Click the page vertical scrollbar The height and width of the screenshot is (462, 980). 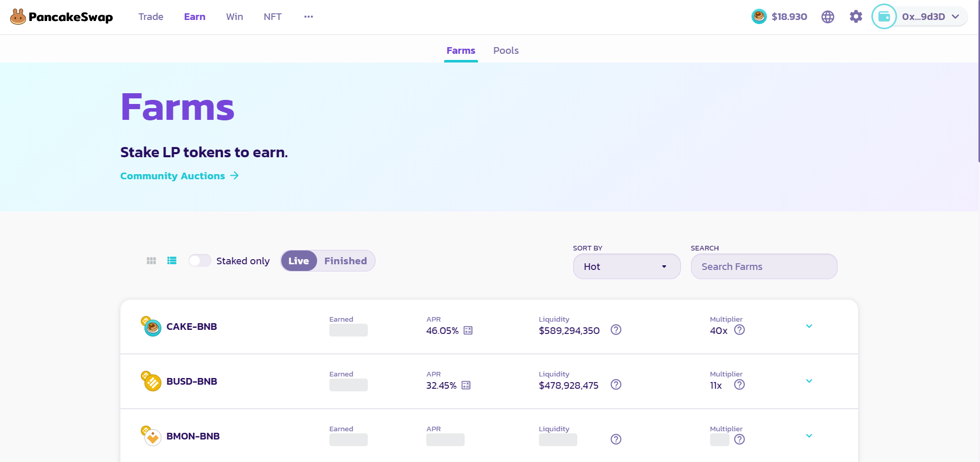(x=978, y=82)
